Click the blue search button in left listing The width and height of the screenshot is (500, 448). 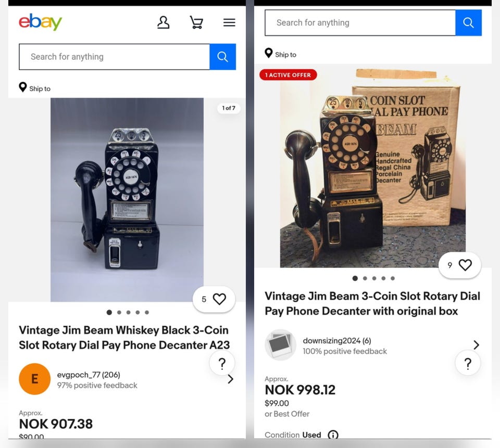(222, 57)
